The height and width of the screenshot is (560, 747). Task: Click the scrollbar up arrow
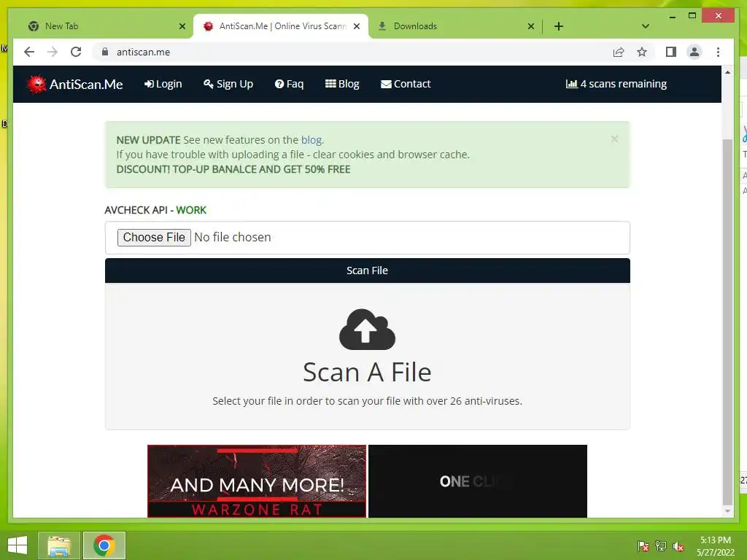coord(727,72)
